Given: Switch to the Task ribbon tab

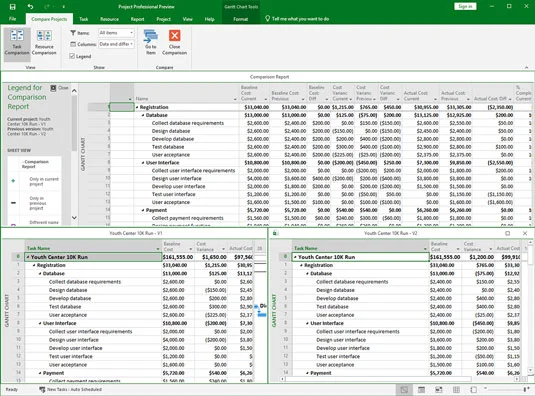Looking at the screenshot, I should (84, 19).
